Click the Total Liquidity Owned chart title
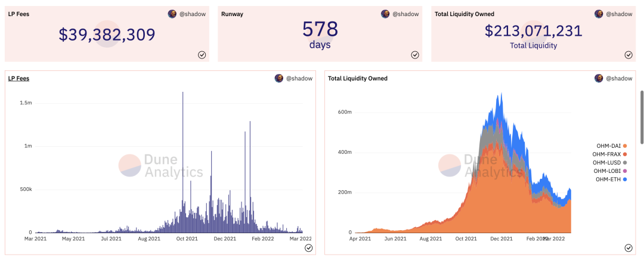Viewport: 644px width, 260px height. coord(358,79)
